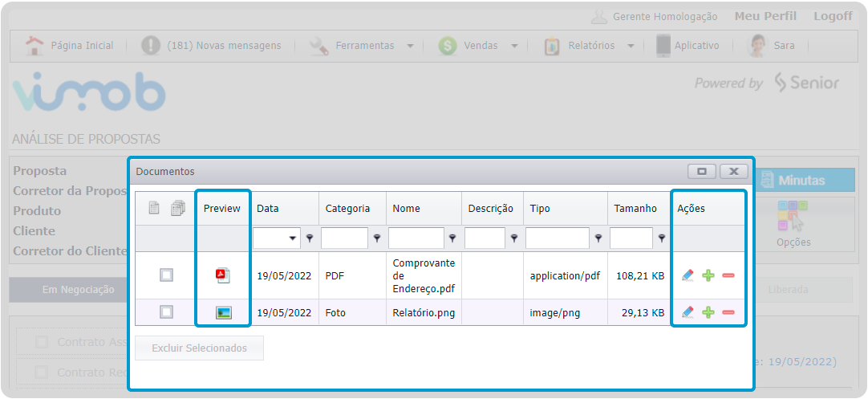Focus the Descrição filter input
This screenshot has height=399, width=868.
(485, 238)
